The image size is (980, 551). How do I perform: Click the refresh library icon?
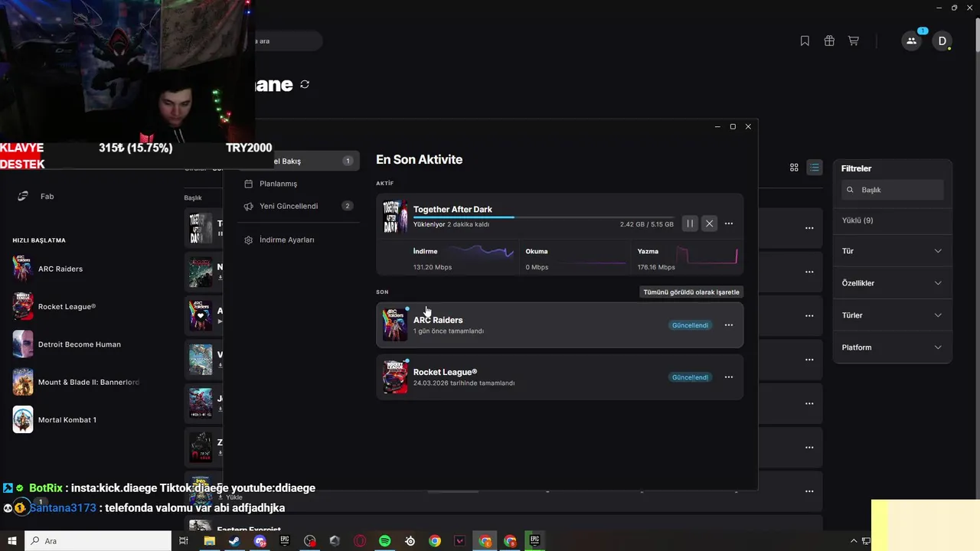pos(305,84)
